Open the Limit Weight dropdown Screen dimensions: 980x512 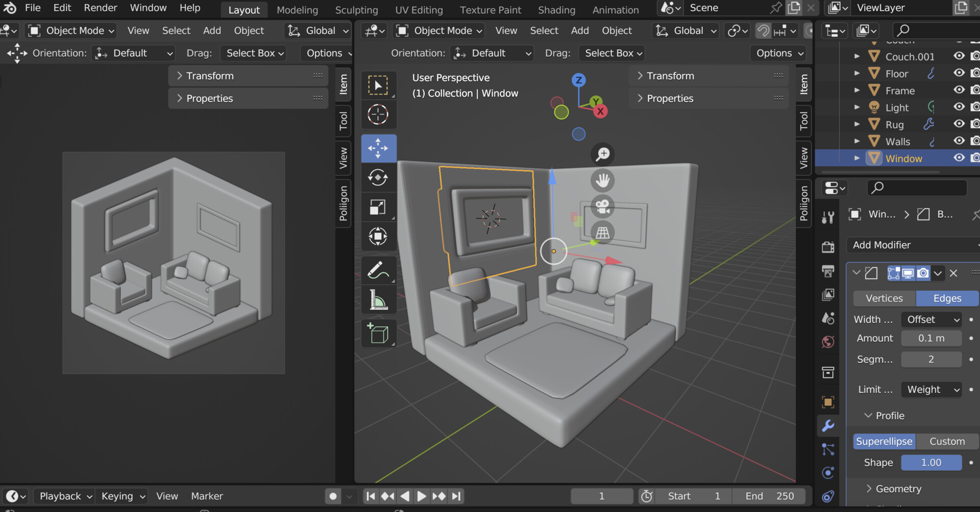click(932, 390)
